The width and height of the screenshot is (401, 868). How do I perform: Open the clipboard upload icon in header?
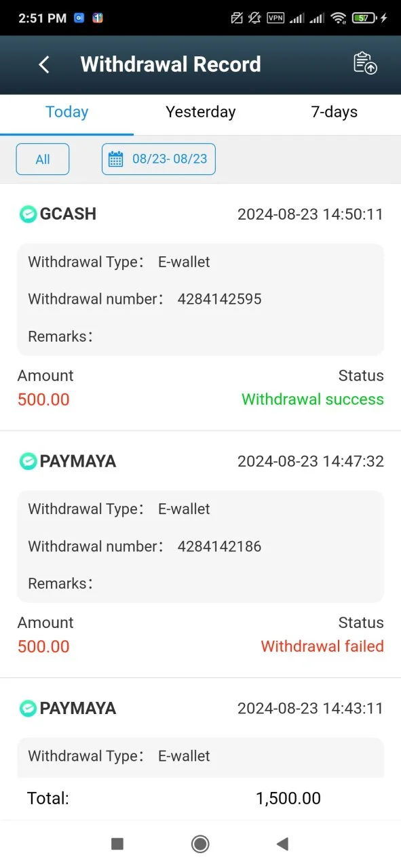click(x=365, y=63)
